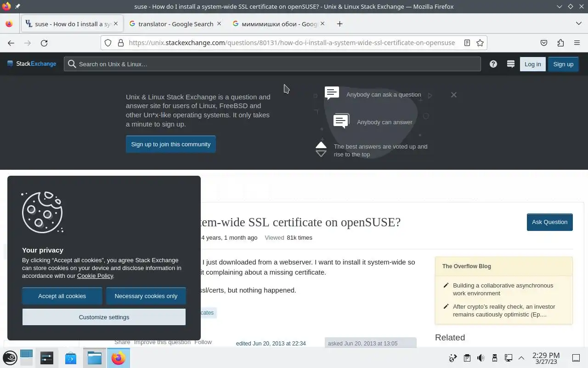Open Building a collaborative asynchronous work environment
This screenshot has height=368, width=588.
pos(503,289)
